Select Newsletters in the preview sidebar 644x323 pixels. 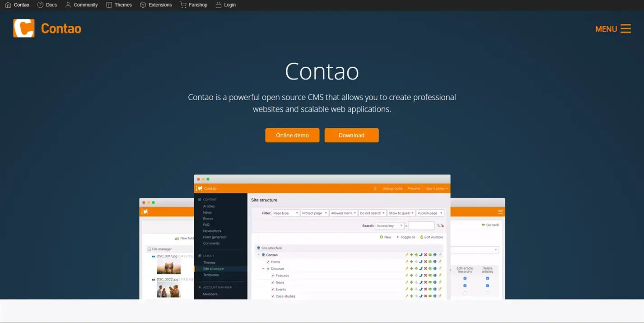(212, 231)
